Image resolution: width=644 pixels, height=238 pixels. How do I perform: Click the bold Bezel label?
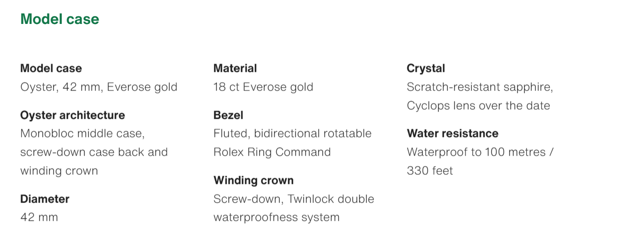click(228, 115)
